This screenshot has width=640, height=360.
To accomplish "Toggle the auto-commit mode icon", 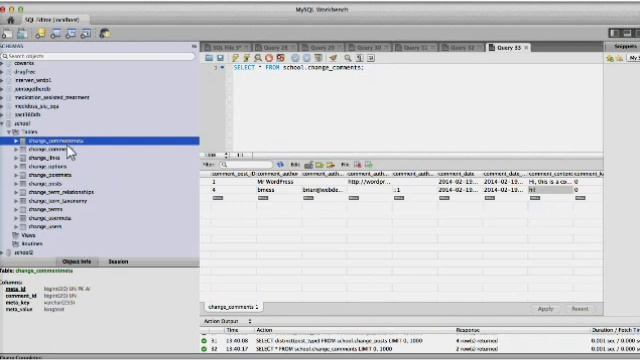I will (x=318, y=58).
